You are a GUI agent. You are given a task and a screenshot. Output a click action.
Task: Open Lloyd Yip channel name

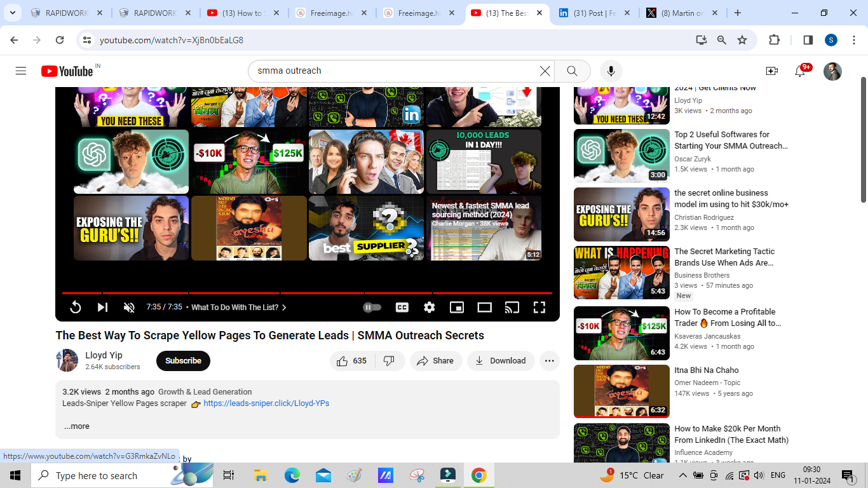click(104, 355)
